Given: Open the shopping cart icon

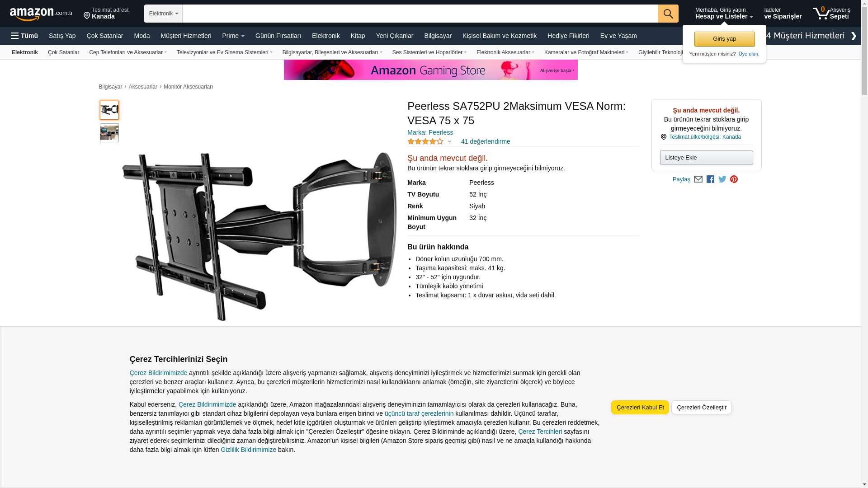Looking at the screenshot, I should [x=831, y=14].
